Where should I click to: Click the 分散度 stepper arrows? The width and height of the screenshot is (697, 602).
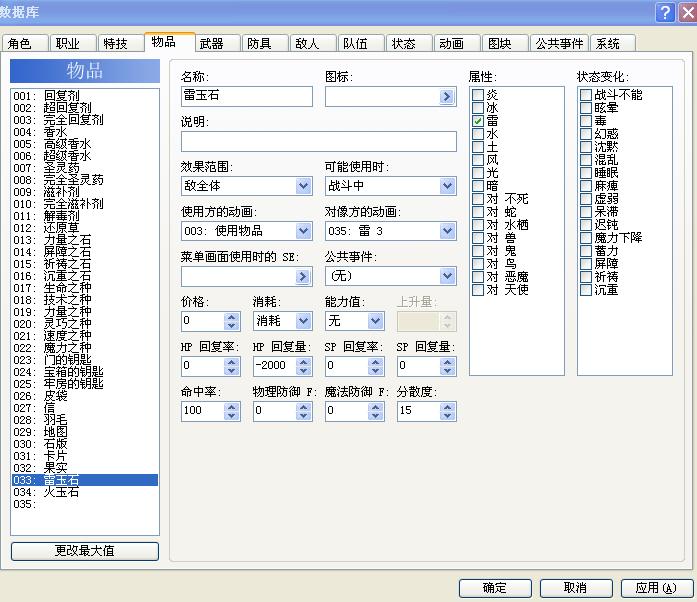click(x=448, y=411)
